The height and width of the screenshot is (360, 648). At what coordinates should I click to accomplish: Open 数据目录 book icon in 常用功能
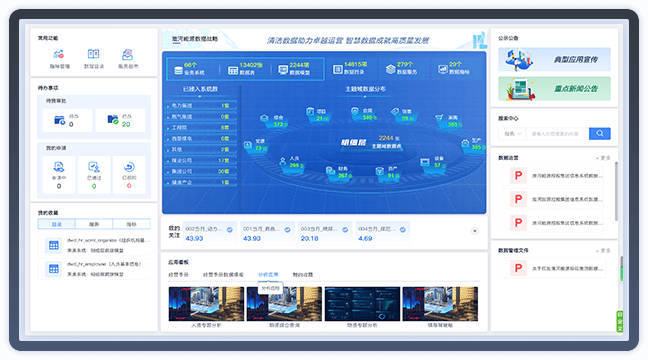click(93, 54)
